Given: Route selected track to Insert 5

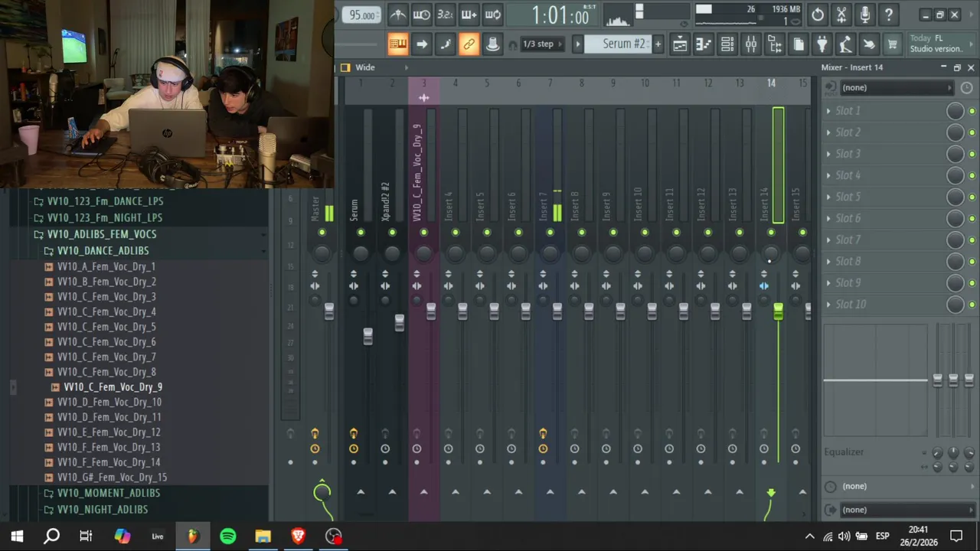Looking at the screenshot, I should click(x=487, y=492).
